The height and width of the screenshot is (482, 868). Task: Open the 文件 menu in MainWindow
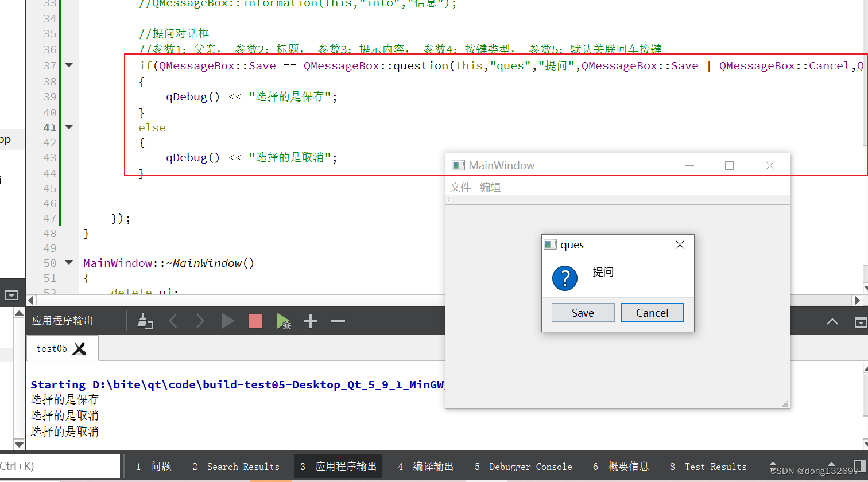pos(460,187)
